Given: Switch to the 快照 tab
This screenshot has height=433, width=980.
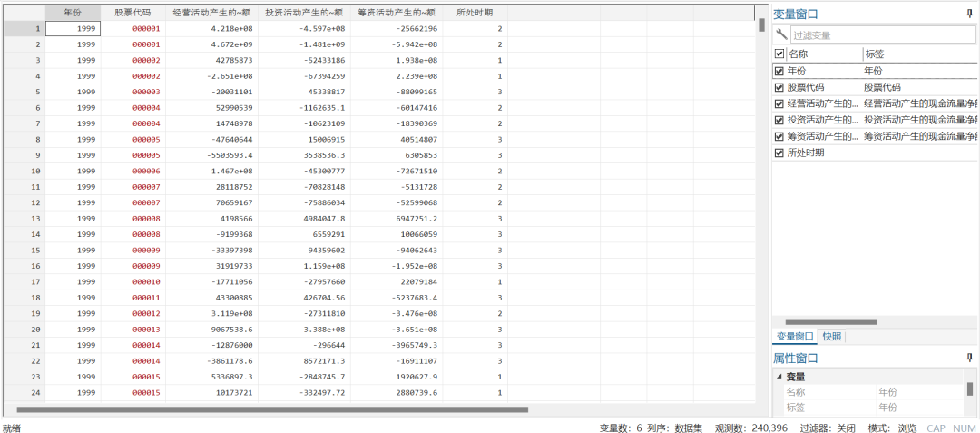Looking at the screenshot, I should coord(831,336).
